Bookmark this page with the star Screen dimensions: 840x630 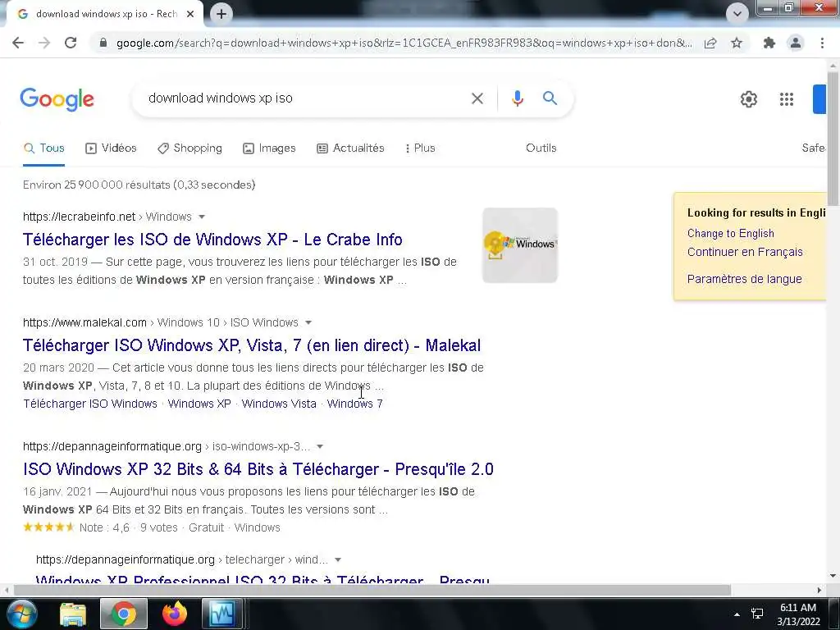pos(737,43)
